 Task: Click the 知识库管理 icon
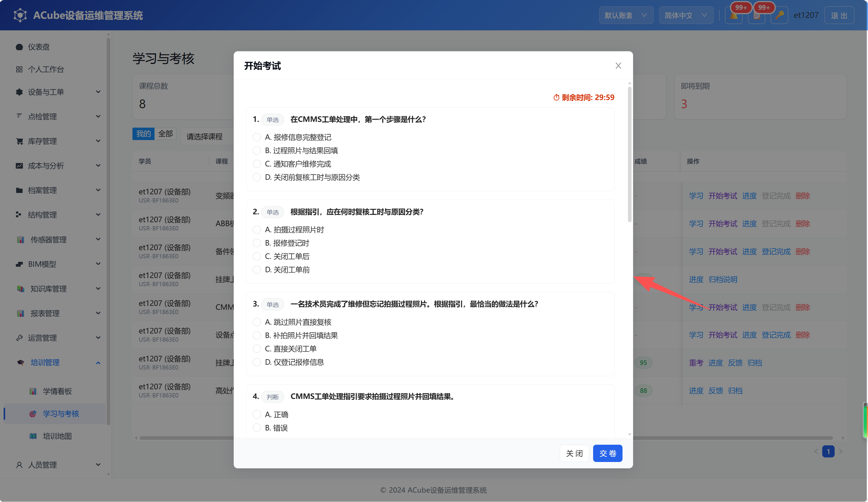point(21,289)
